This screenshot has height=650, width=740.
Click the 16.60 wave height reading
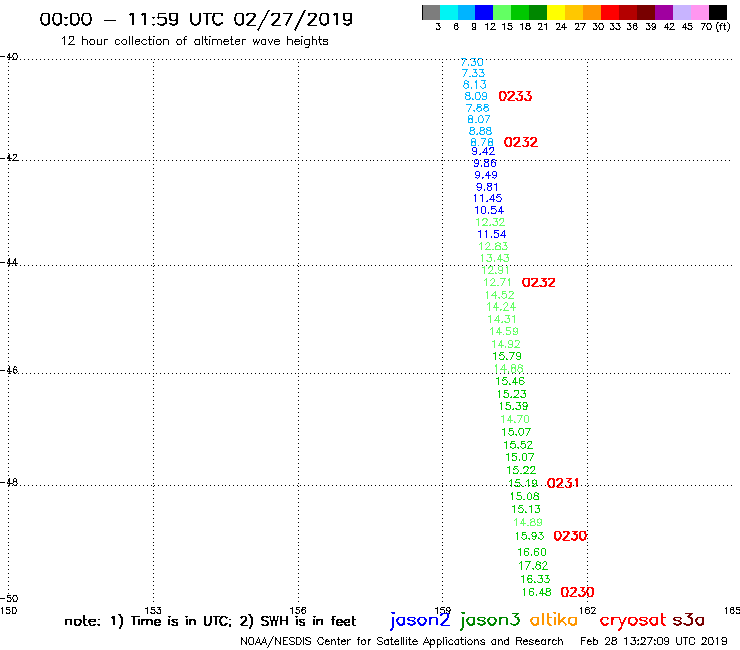[x=532, y=552]
